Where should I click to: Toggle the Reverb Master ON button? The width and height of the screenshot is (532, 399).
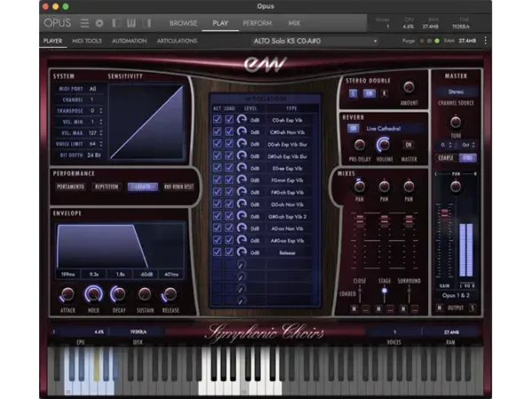(409, 145)
